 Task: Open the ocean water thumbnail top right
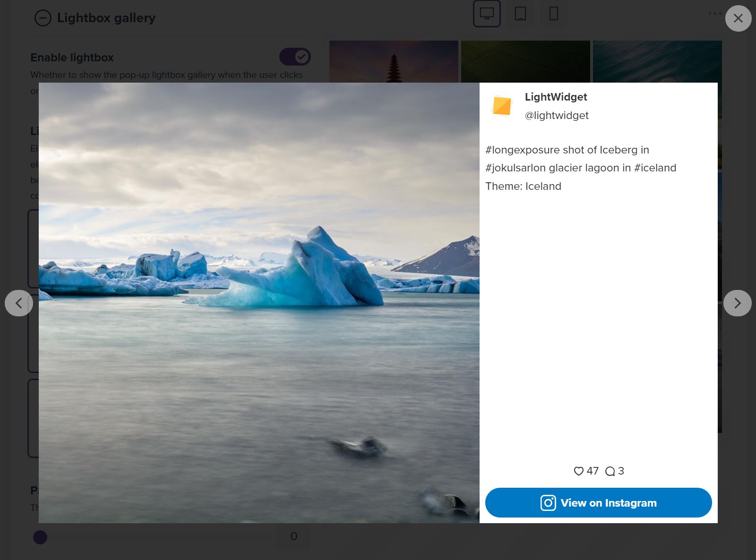(657, 61)
